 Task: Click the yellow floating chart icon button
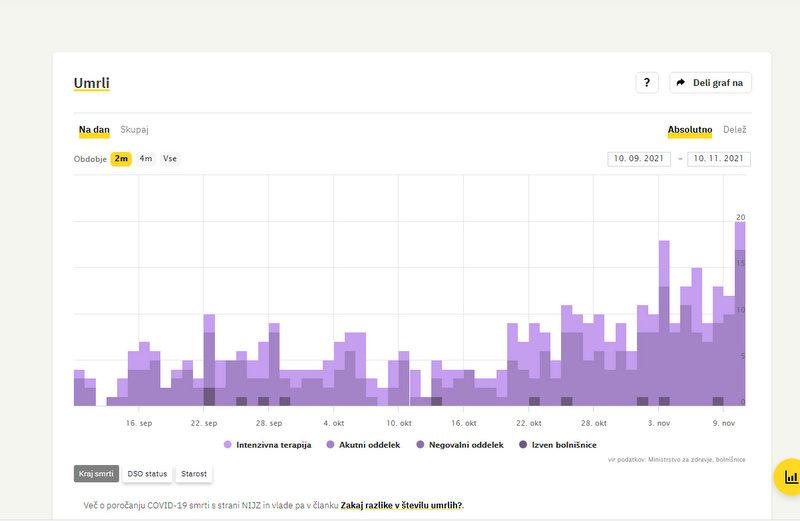(790, 477)
